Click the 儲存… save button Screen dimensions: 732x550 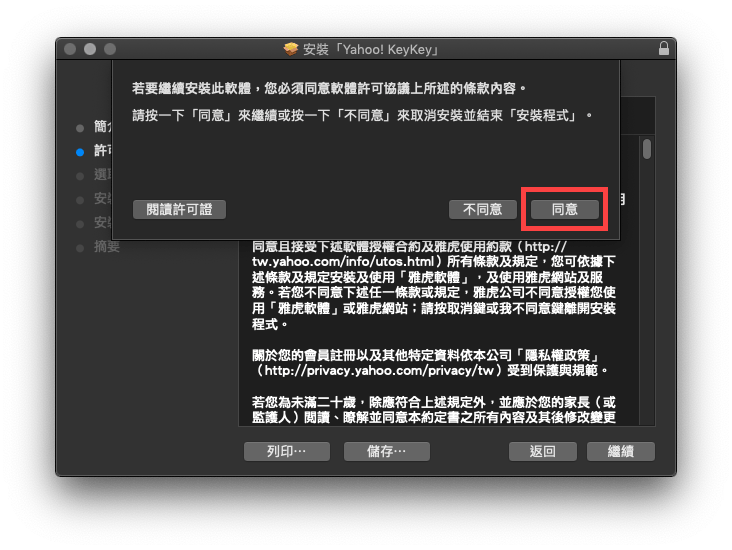point(387,451)
